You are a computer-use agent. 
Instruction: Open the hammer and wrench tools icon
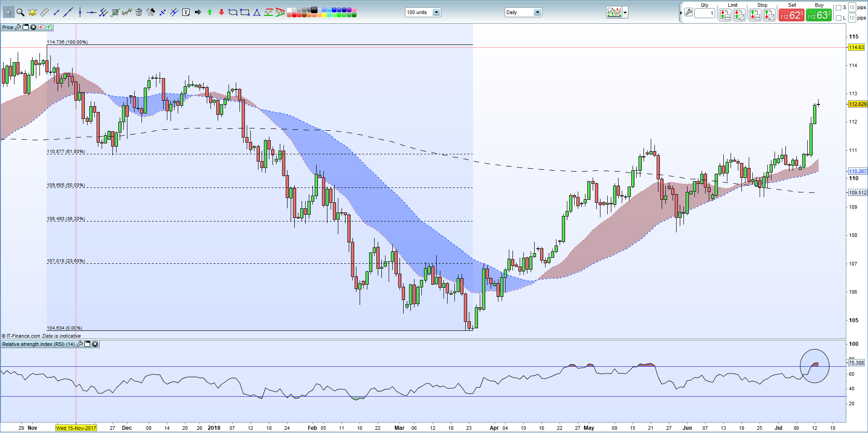(151, 12)
